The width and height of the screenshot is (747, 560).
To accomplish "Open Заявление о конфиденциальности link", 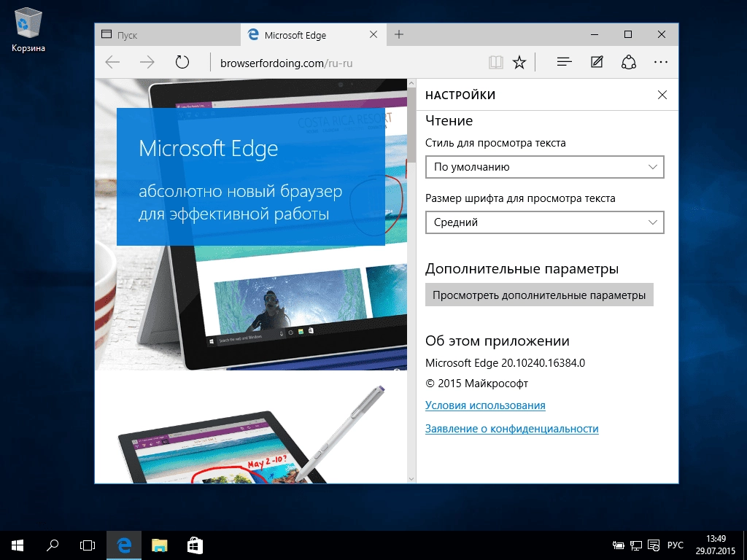I will click(x=511, y=429).
